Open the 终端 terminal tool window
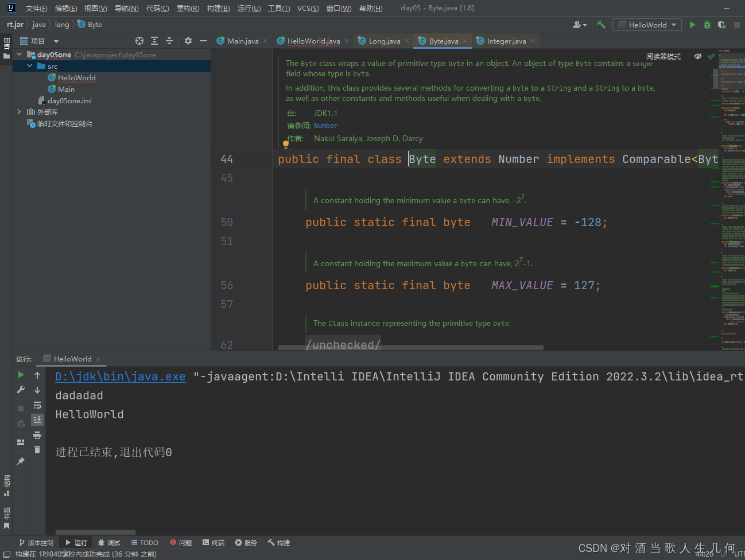This screenshot has width=745, height=560. (x=214, y=543)
